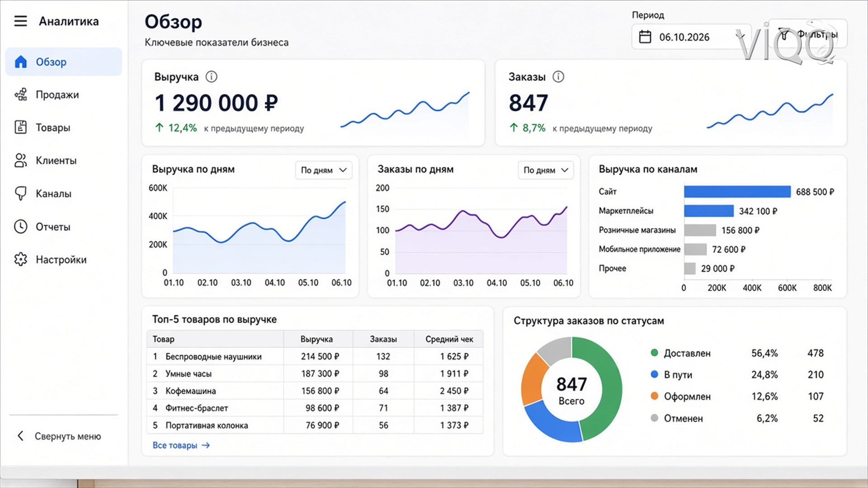The height and width of the screenshot is (488, 868).
Task: Click the Каналы sidebar icon
Action: click(21, 193)
